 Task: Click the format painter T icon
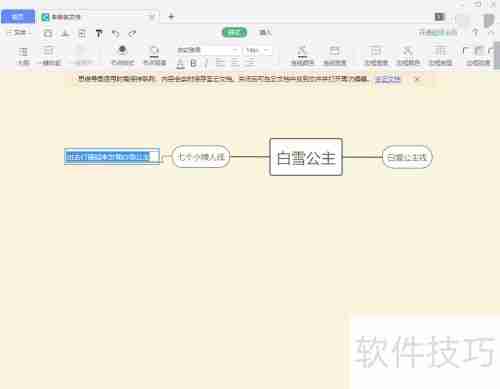coord(99,33)
